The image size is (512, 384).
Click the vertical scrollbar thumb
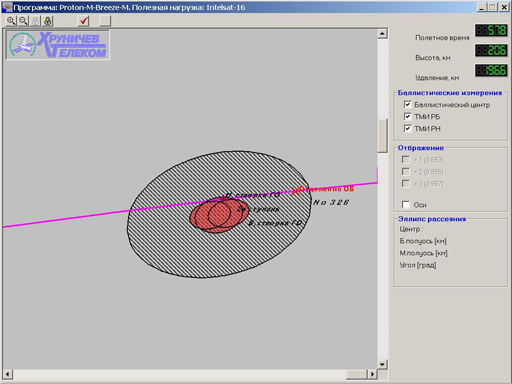[x=382, y=136]
